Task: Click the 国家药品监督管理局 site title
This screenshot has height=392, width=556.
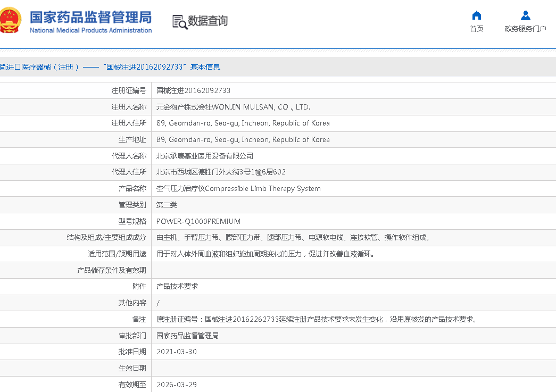Action: [x=90, y=17]
